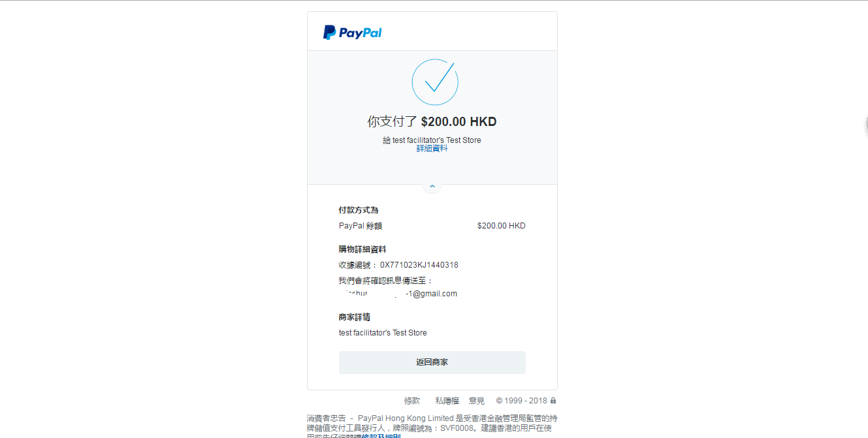Click the 付款方式為 section heading
This screenshot has width=868, height=438.
click(x=359, y=210)
